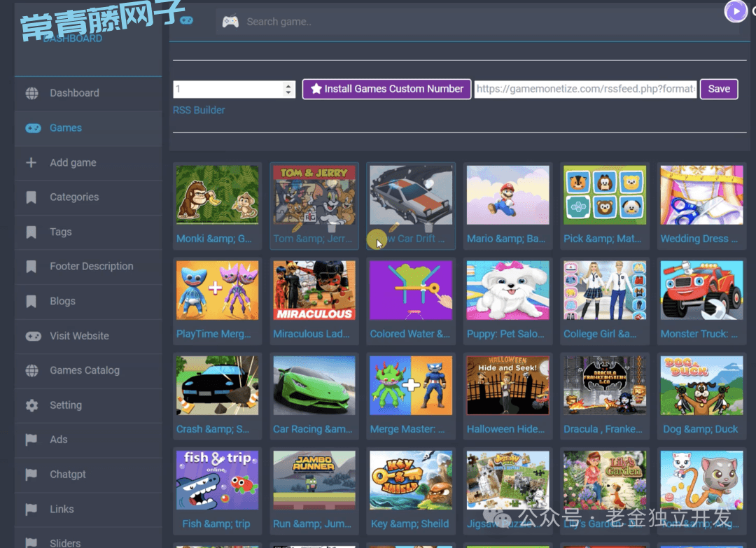Open the Add game page
Viewport: 756px width, 548px height.
tap(88, 162)
